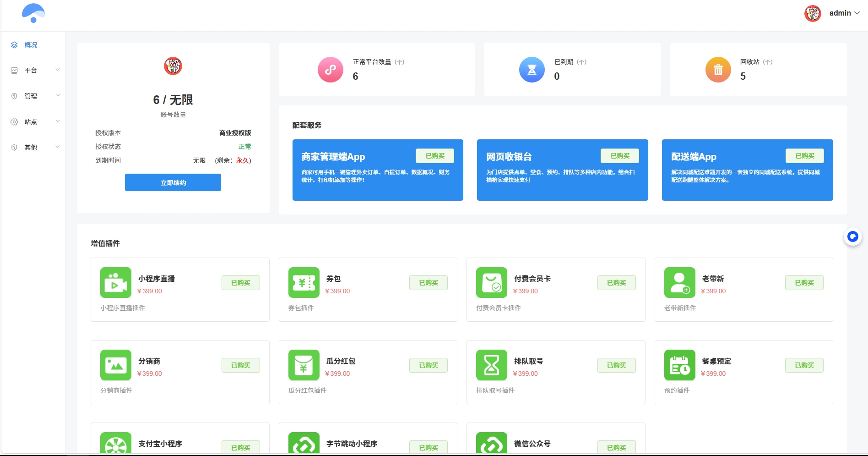Click the admin username

click(840, 13)
